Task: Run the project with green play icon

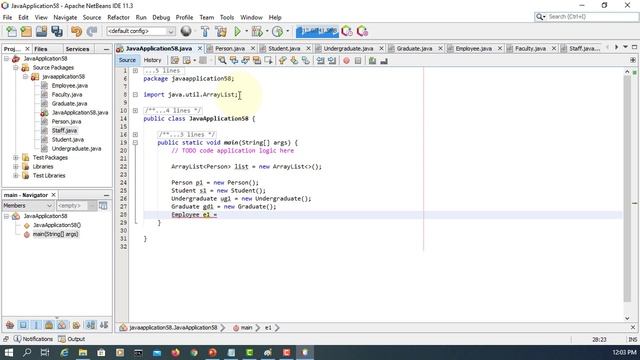Action: pyautogui.click(x=237, y=31)
